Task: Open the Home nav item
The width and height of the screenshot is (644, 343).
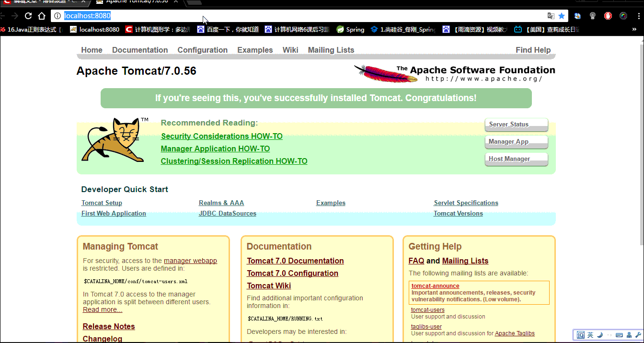Action: click(x=92, y=50)
